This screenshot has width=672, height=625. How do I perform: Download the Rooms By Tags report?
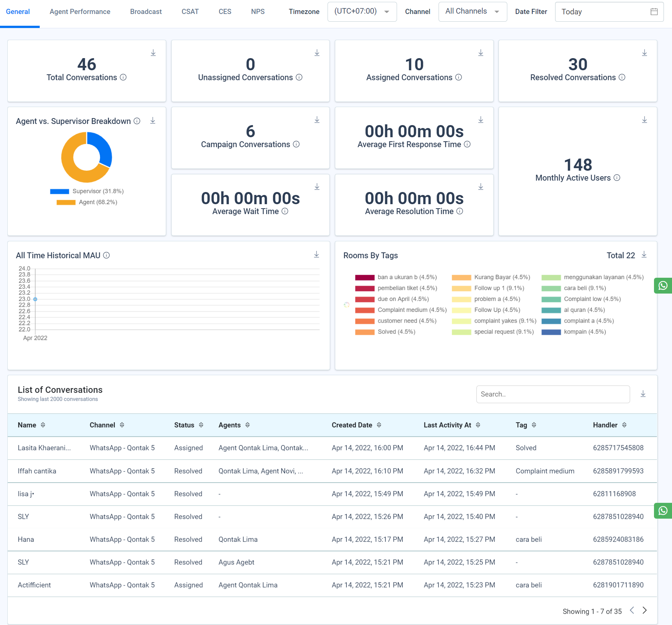coord(644,254)
